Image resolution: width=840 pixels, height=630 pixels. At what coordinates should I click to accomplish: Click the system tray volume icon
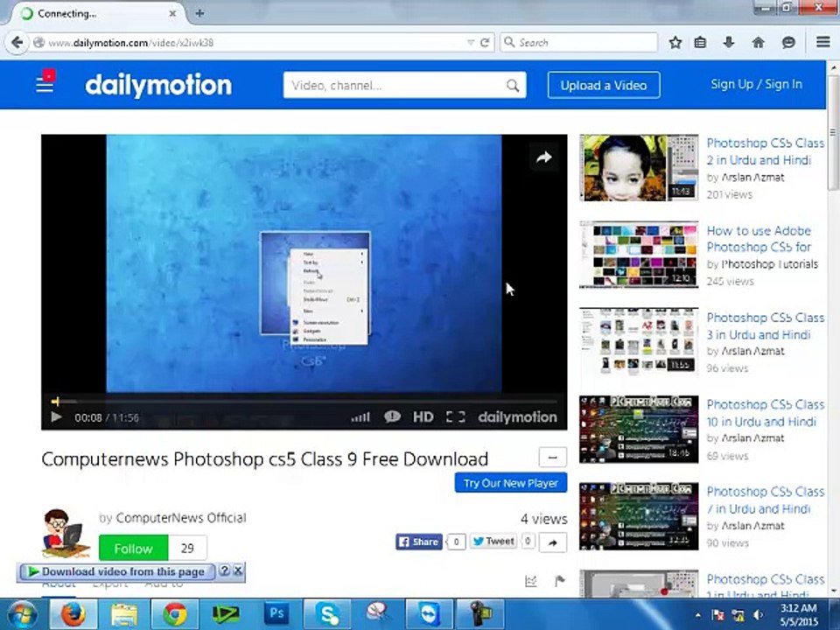pos(759,615)
